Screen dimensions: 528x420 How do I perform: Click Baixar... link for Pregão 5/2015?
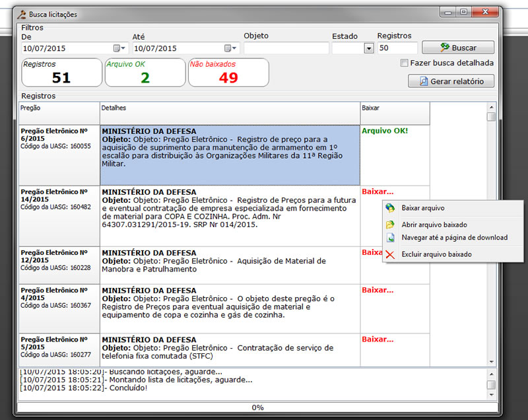[x=377, y=339]
